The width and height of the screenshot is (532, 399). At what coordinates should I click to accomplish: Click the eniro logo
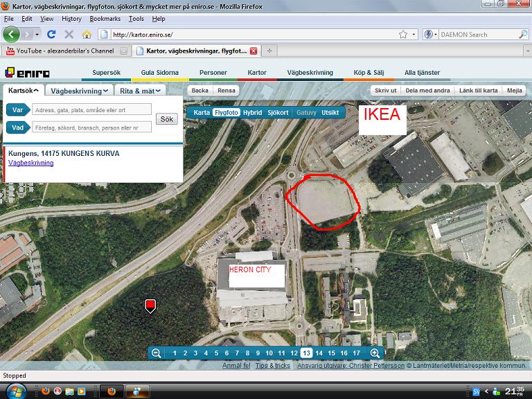point(27,73)
